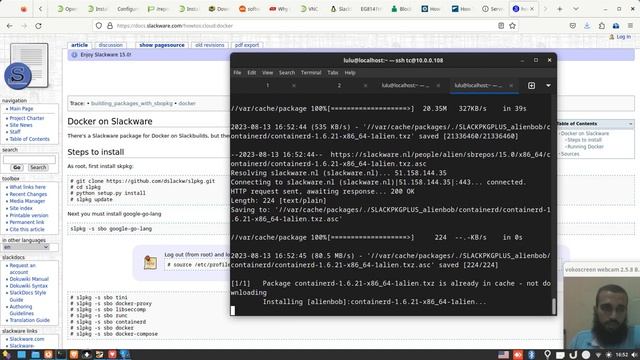Open the terminal Tabs menu

(333, 73)
